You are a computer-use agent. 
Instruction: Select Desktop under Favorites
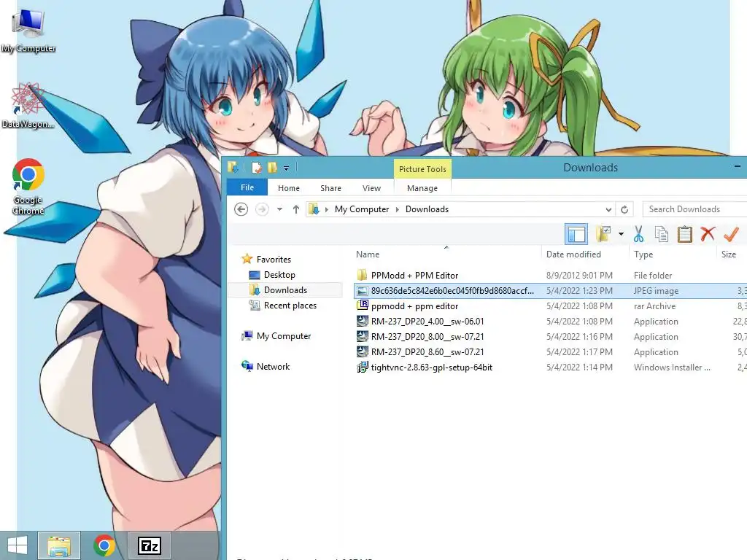[279, 275]
